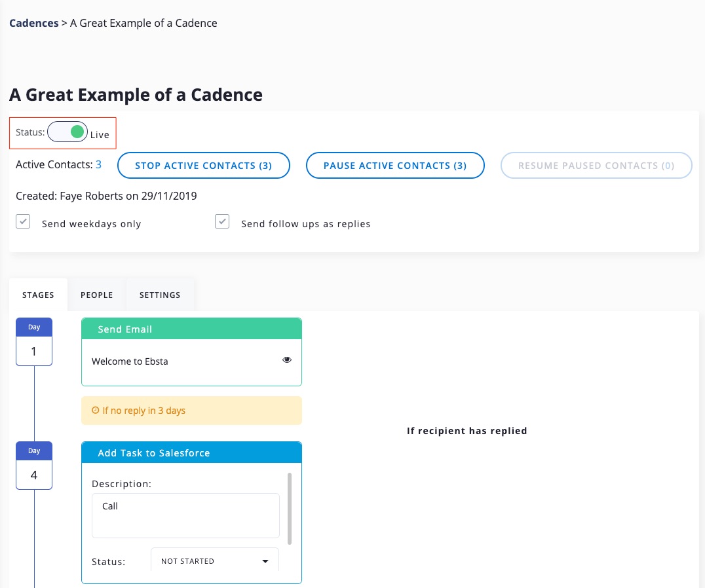Viewport: 705px width, 588px height.
Task: Select the Stages tab
Action: click(x=38, y=295)
